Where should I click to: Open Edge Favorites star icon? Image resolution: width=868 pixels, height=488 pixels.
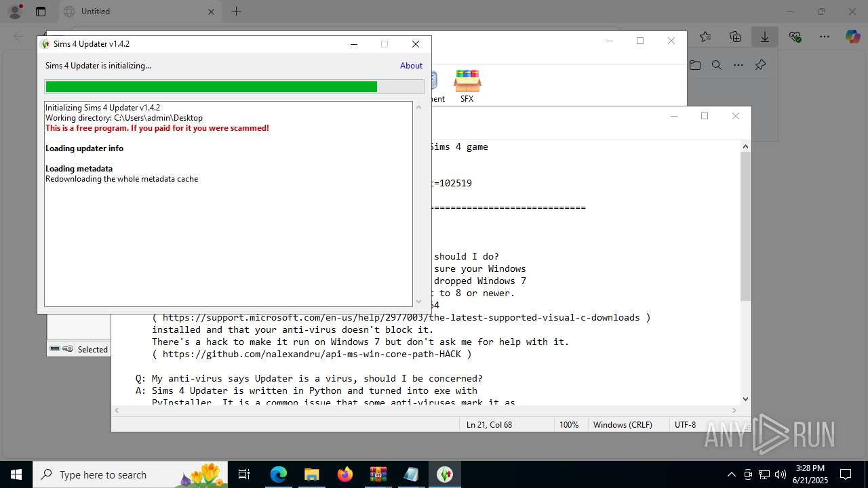[705, 37]
